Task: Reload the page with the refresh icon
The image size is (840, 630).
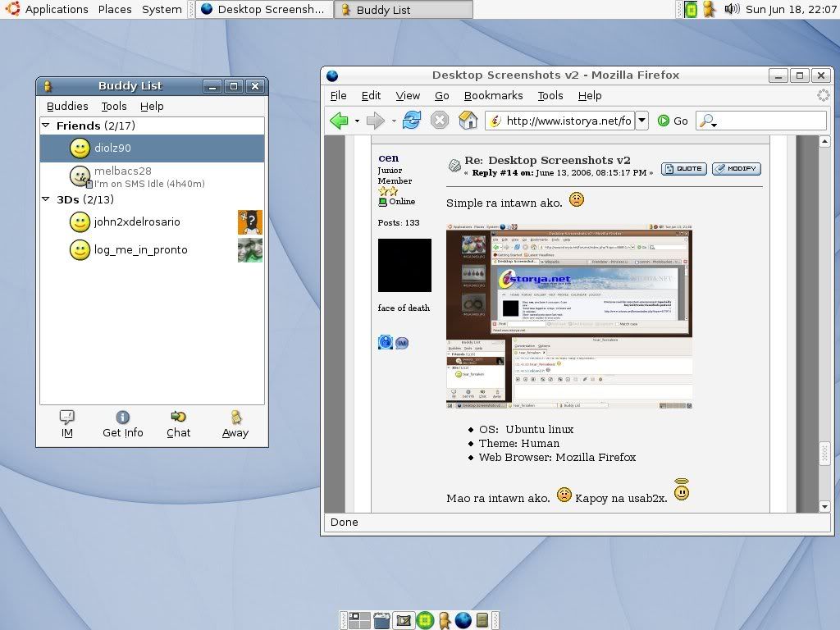Action: (412, 121)
